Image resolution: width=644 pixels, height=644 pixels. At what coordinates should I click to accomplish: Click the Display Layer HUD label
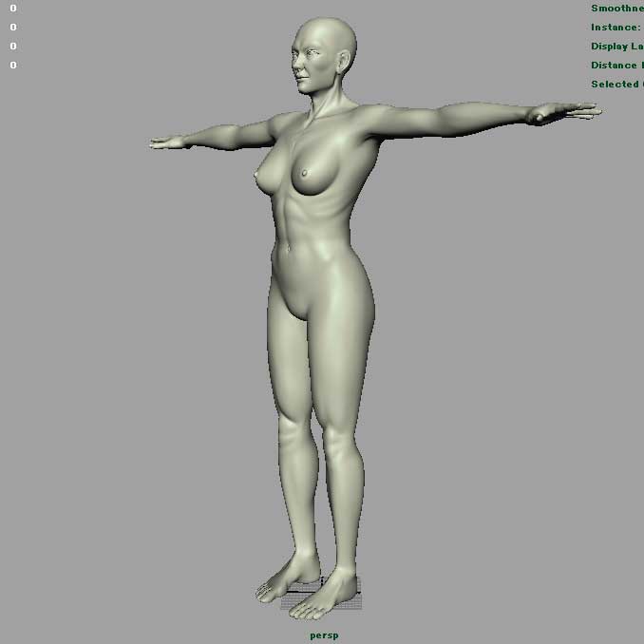616,47
